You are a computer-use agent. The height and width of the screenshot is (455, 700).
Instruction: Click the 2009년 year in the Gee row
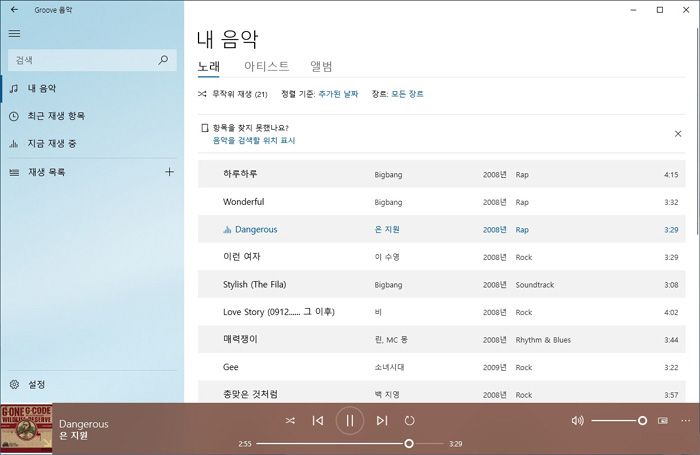(495, 367)
